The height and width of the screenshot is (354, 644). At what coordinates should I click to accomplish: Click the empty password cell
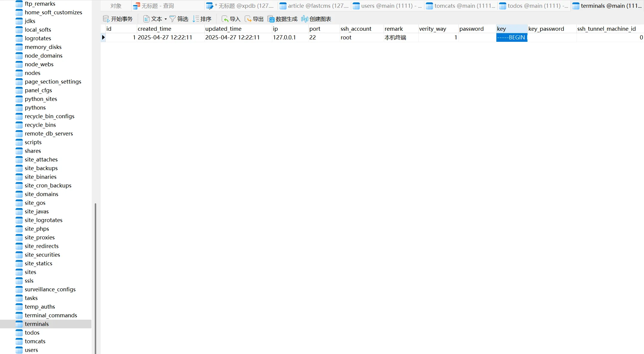point(477,37)
